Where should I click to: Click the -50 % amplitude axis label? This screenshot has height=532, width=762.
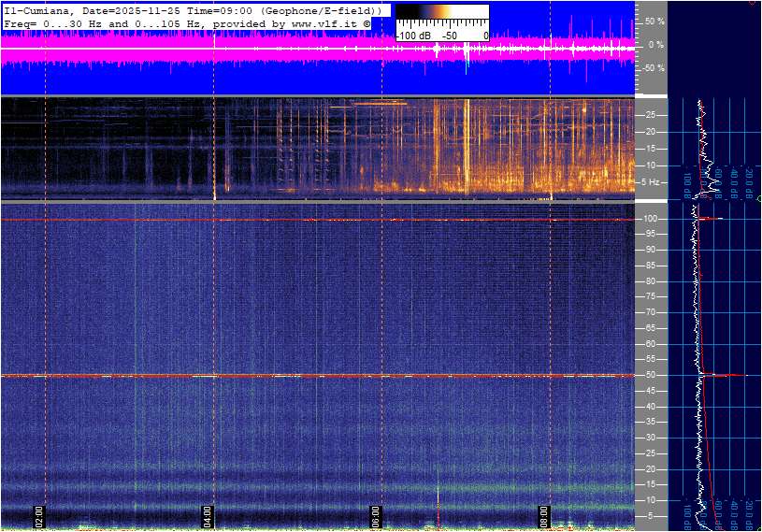coord(654,68)
